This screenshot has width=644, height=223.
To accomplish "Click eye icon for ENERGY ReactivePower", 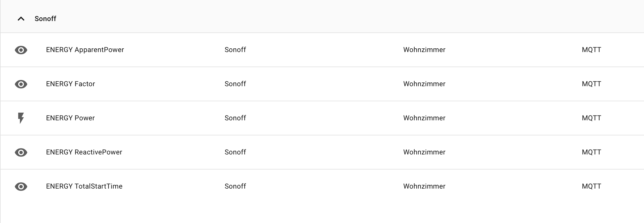I will click(21, 152).
